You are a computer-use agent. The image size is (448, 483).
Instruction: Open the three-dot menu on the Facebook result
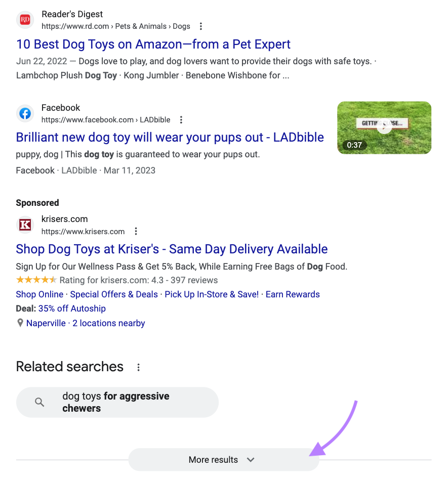pos(181,119)
